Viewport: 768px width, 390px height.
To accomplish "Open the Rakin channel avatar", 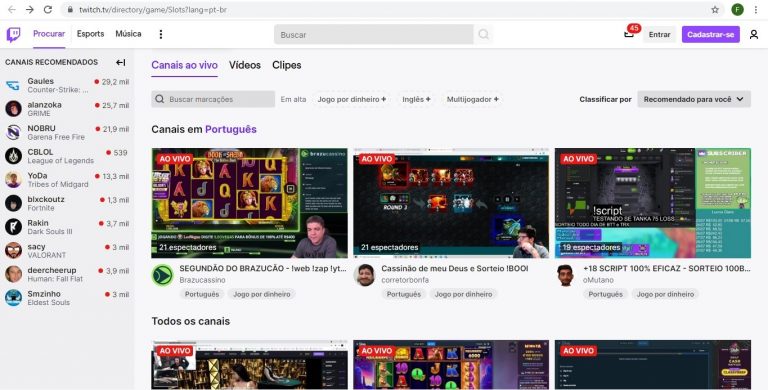I will (x=13, y=227).
